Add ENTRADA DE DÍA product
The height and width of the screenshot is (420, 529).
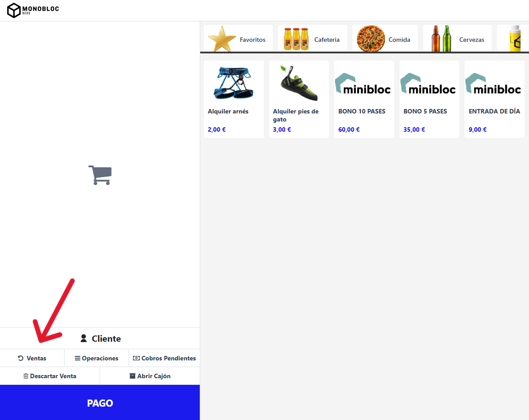[x=494, y=99]
